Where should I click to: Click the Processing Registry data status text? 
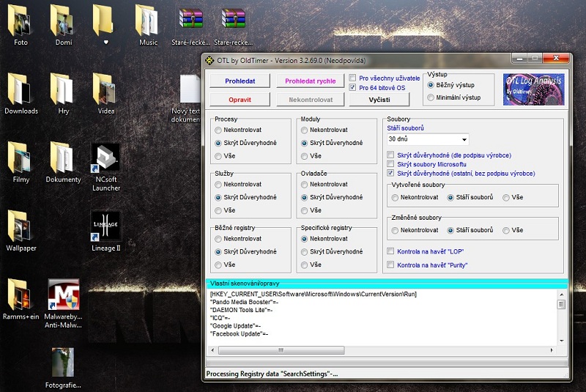[272, 374]
